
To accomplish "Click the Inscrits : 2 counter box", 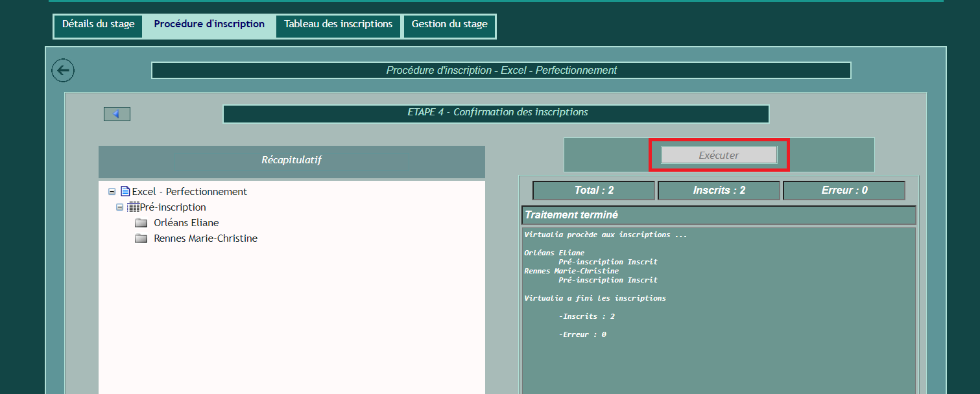I will point(719,191).
